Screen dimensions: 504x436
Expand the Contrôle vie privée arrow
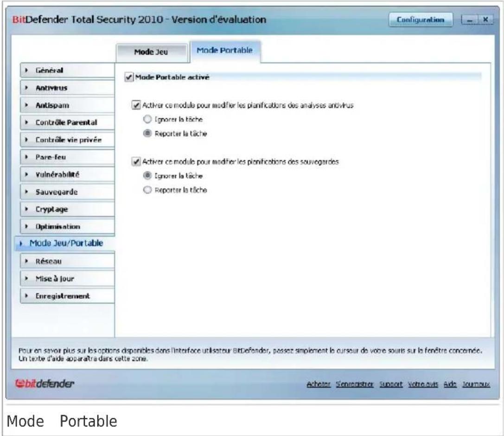27,140
